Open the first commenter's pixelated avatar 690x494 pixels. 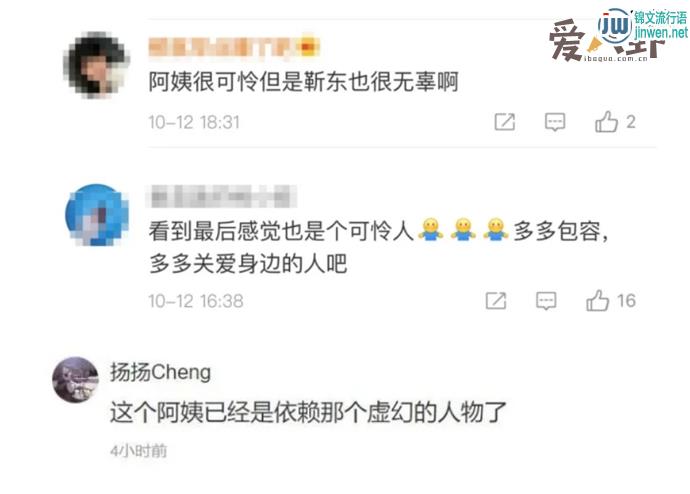pos(97,65)
